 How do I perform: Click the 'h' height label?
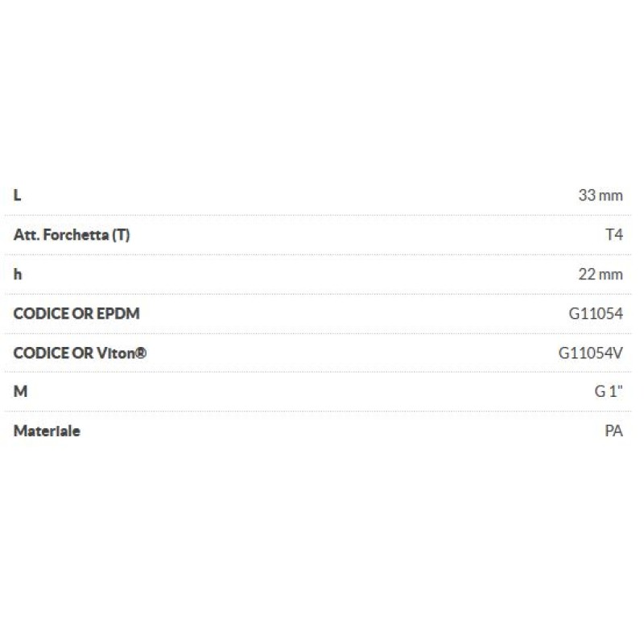(x=18, y=274)
